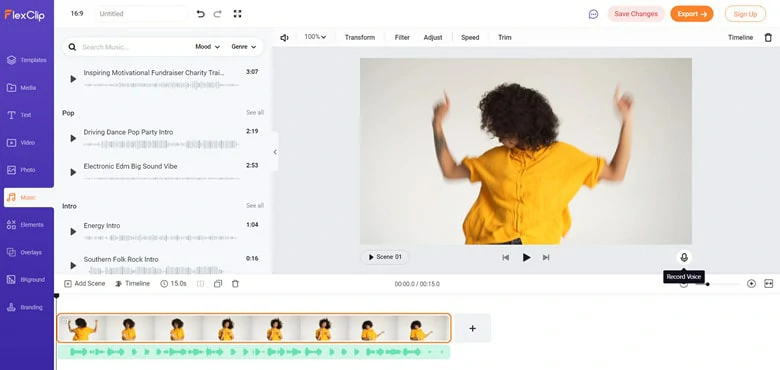Open the BKground panel in sidebar
Image resolution: width=780 pixels, height=370 pixels.
(x=27, y=279)
